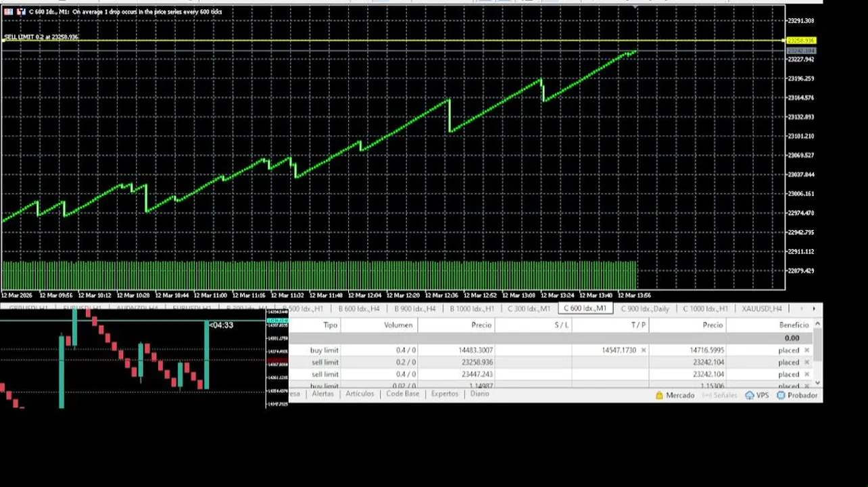The width and height of the screenshot is (868, 487).
Task: Sort orders by the T / P column
Action: (610, 325)
